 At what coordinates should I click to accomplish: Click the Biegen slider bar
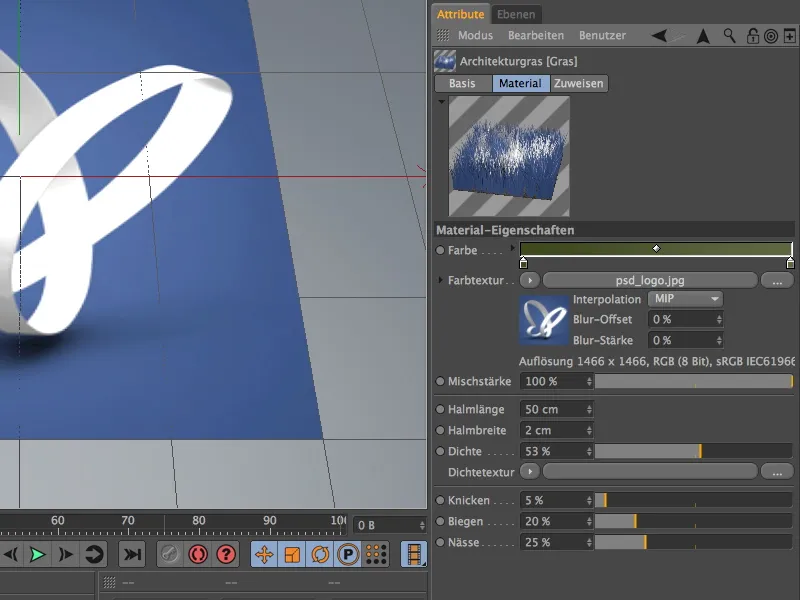click(692, 521)
